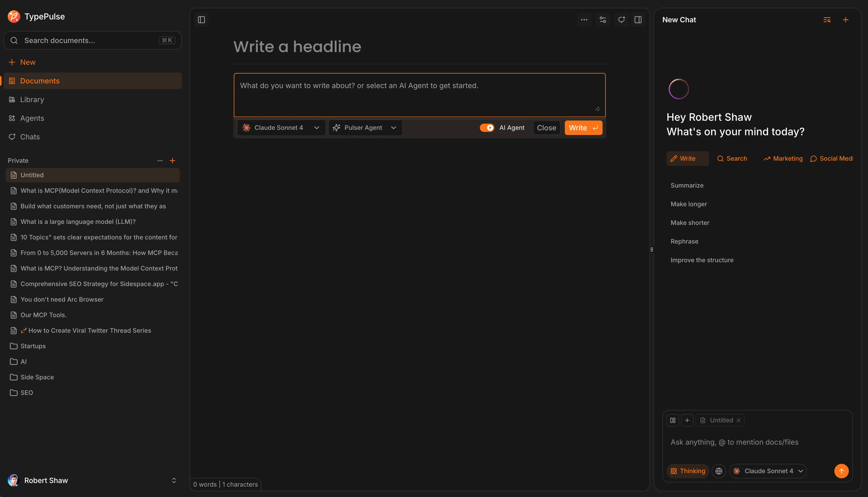The width and height of the screenshot is (868, 497).
Task: Start a new chat with plus icon
Action: click(845, 20)
